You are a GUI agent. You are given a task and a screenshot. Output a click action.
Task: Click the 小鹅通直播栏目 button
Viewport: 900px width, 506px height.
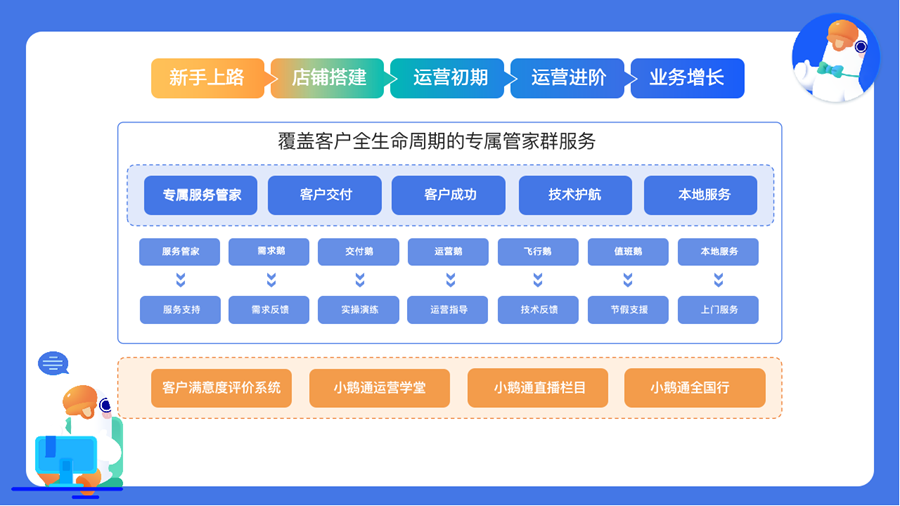click(x=538, y=388)
